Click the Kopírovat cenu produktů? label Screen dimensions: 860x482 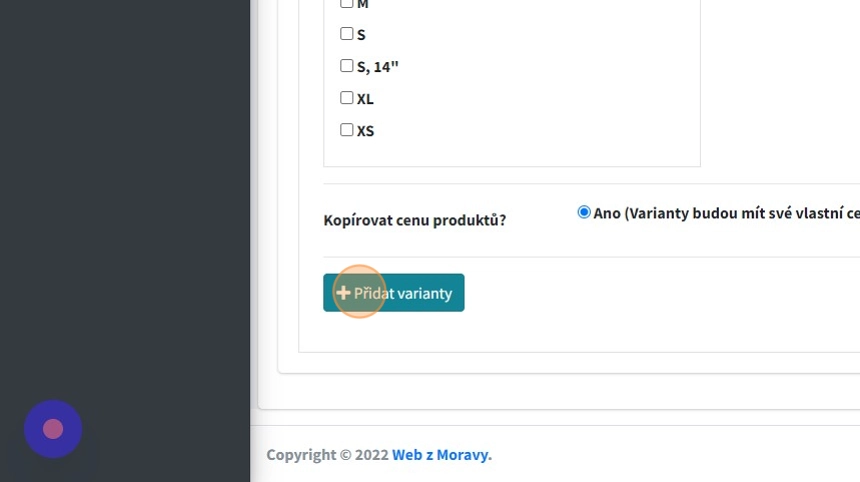(414, 220)
